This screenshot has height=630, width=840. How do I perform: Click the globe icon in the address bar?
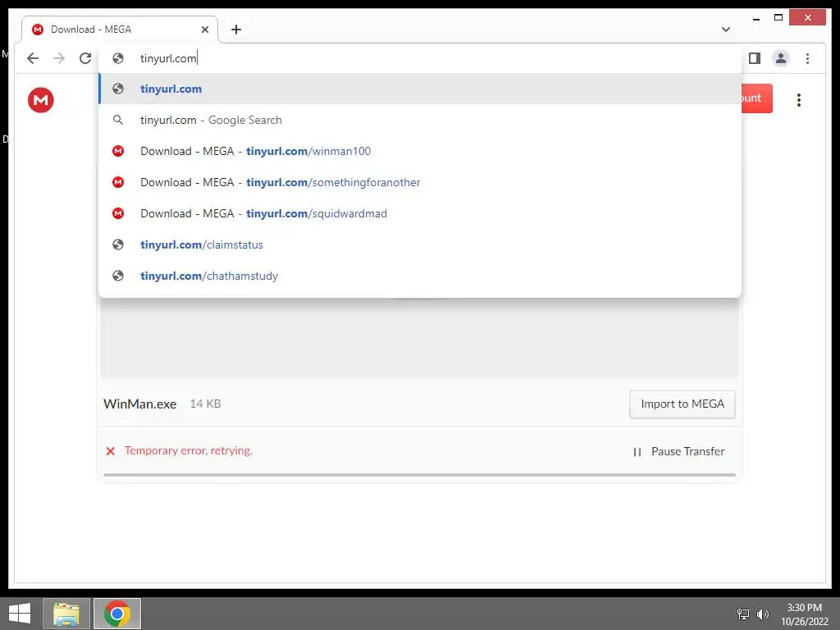[x=118, y=58]
